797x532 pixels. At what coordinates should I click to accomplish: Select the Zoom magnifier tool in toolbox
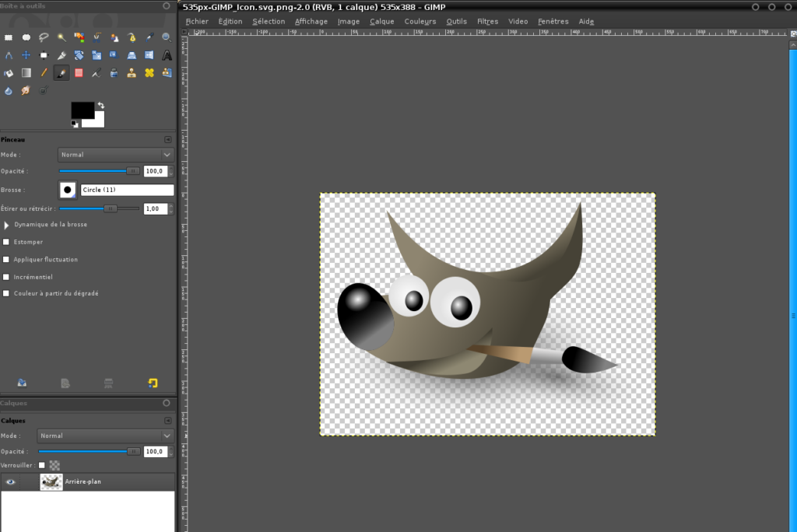click(167, 37)
